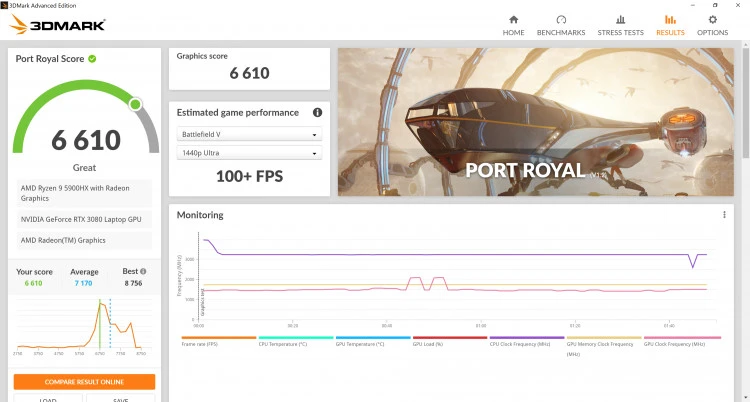Click the info icon beside Best score
This screenshot has height=402, width=750.
(x=143, y=271)
